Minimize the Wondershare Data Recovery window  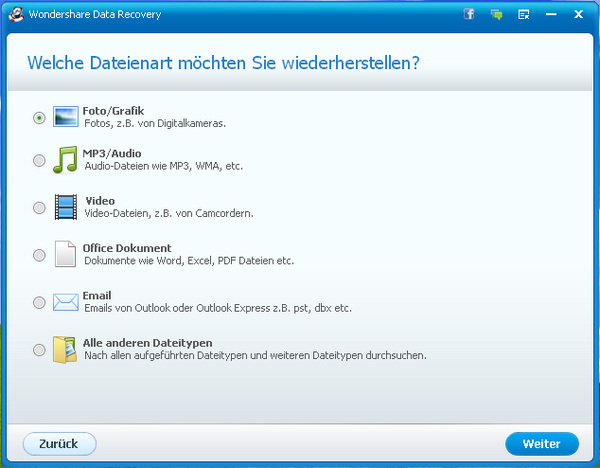point(551,14)
